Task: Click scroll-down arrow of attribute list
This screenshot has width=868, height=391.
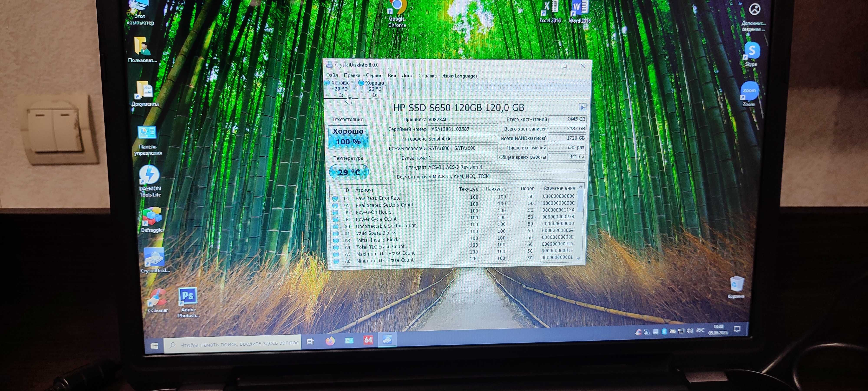Action: click(579, 258)
